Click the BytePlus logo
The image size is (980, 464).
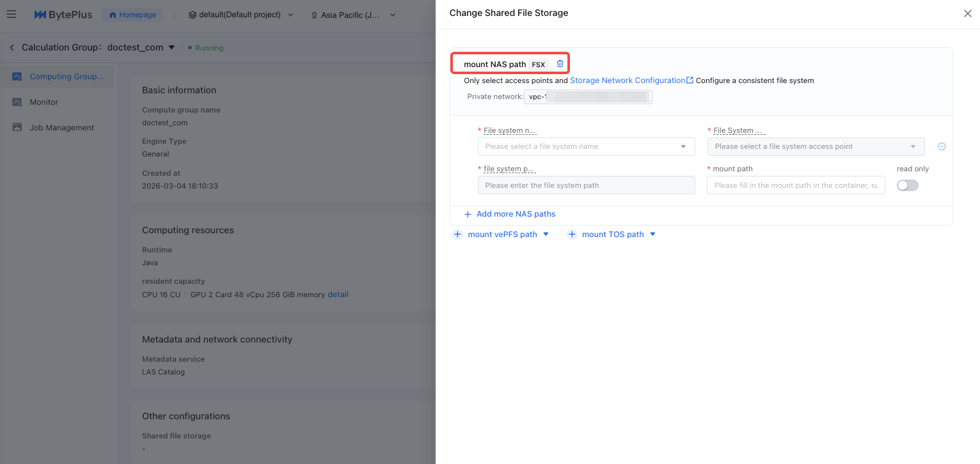[63, 15]
